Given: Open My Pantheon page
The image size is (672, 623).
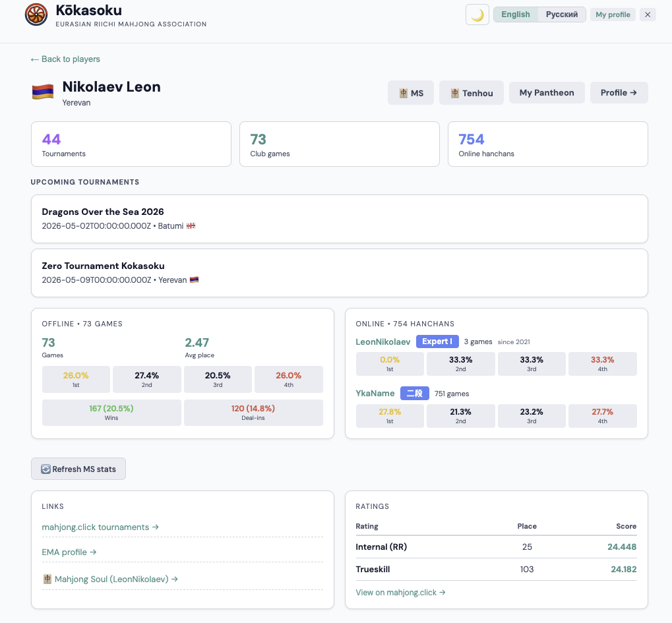Looking at the screenshot, I should tap(546, 93).
